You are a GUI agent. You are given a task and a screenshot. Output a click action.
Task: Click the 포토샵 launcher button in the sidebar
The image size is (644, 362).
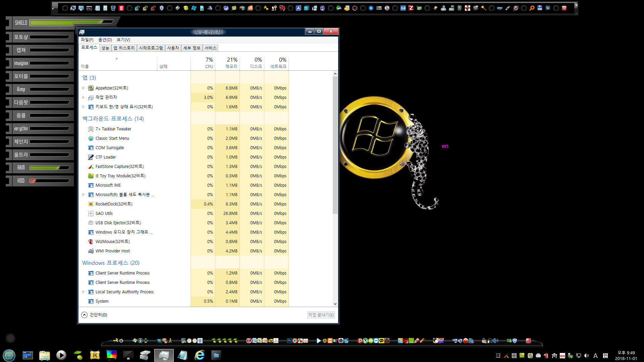pos(42,37)
